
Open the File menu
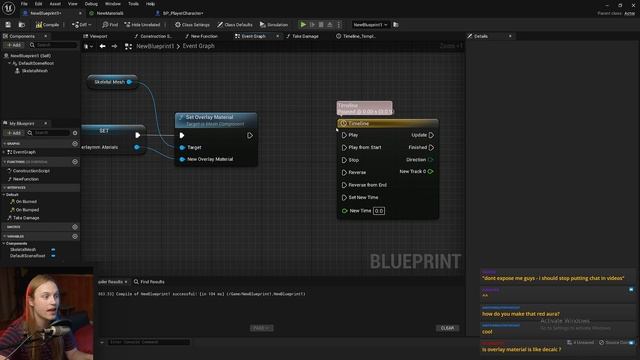24,4
